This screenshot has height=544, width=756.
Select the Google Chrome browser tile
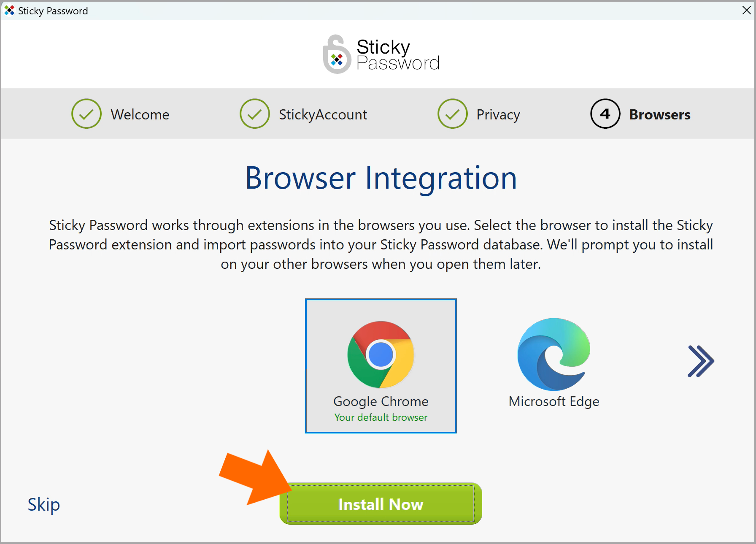(381, 366)
